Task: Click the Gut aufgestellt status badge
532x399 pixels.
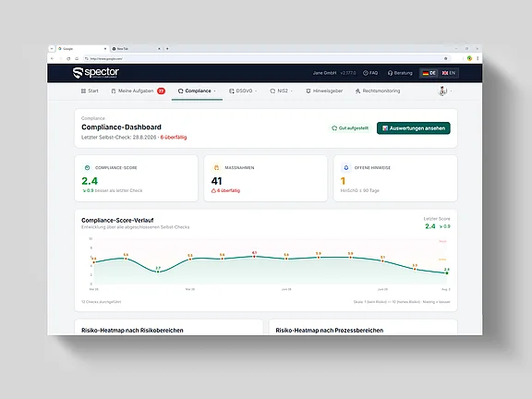Action: point(350,128)
